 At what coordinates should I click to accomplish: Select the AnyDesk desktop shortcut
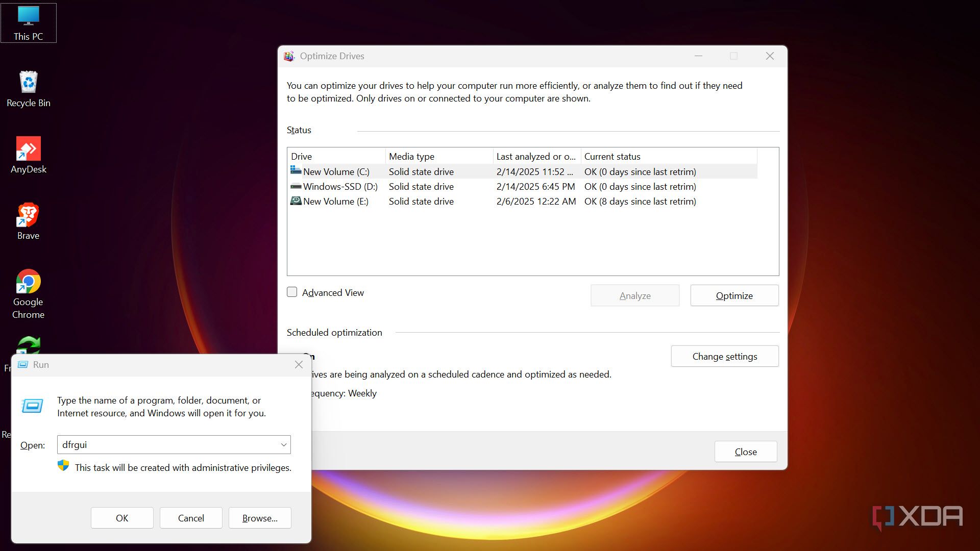(x=28, y=156)
